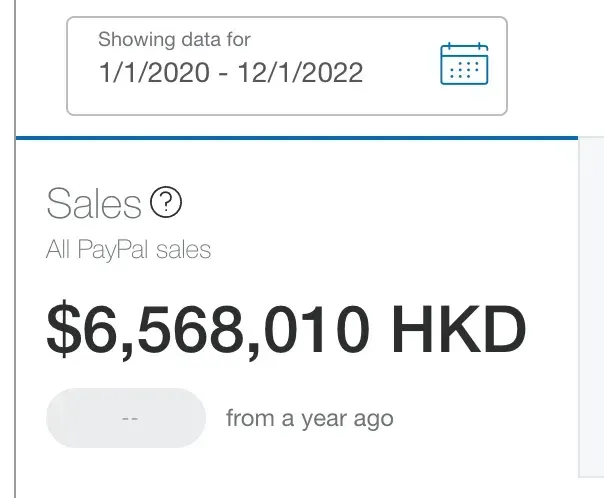Click the word 'PayPal' in subtitle
This screenshot has width=604, height=498.
click(112, 249)
